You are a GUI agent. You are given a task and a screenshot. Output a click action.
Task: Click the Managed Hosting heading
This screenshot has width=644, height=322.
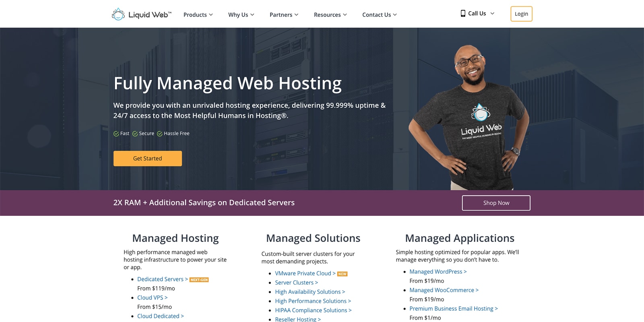[x=175, y=238]
